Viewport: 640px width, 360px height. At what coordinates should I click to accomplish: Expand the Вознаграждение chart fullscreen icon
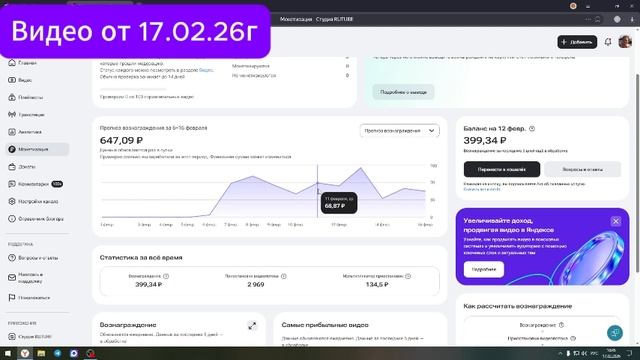point(252,326)
